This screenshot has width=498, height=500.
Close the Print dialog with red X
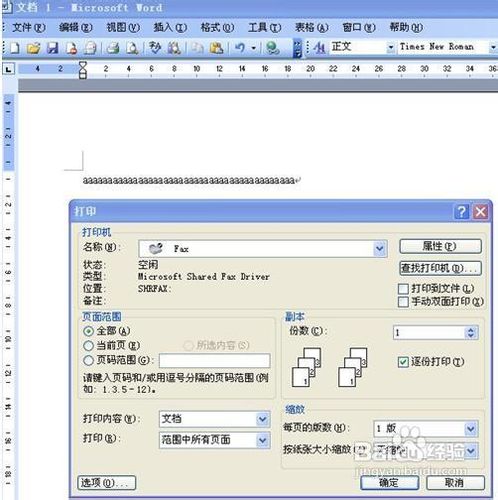480,212
